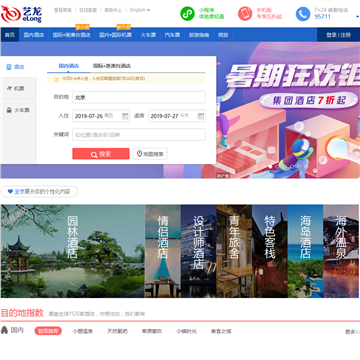Click the blue telephone hotline icon

pos(303,14)
